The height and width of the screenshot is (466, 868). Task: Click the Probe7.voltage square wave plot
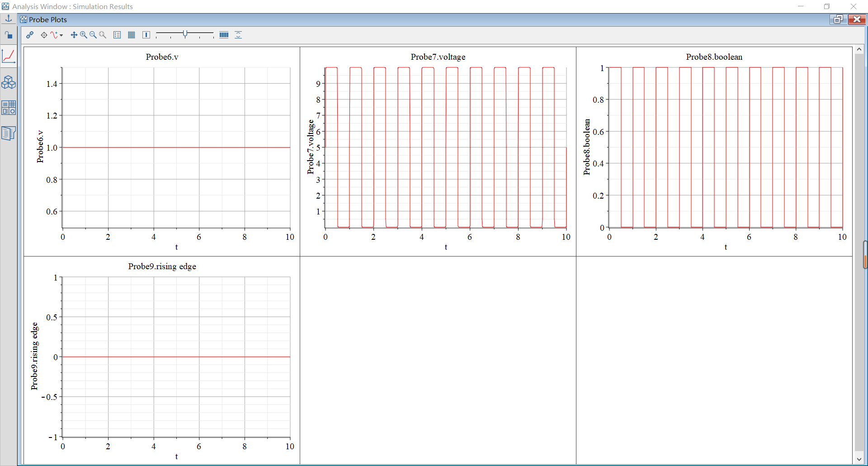pos(446,147)
